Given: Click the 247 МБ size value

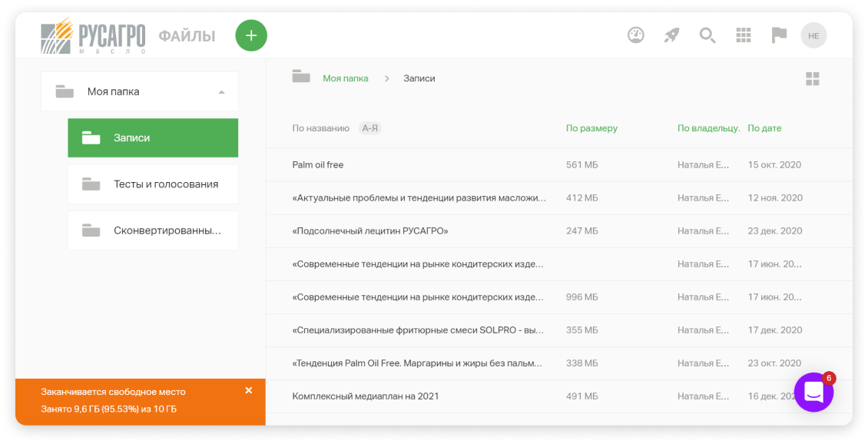Looking at the screenshot, I should point(581,231).
